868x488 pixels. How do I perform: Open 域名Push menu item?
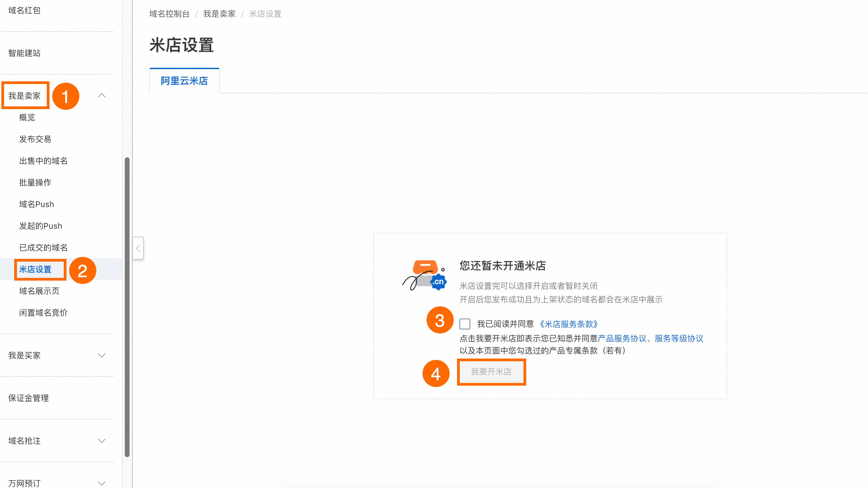click(x=37, y=204)
